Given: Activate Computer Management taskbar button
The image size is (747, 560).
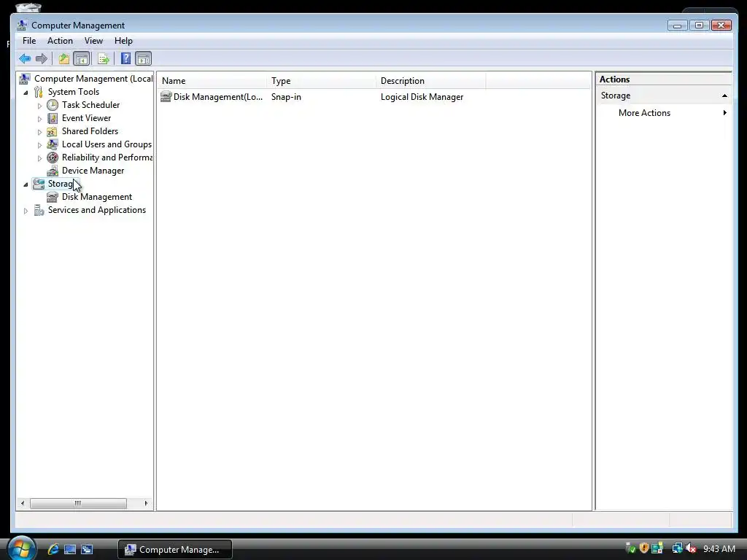Looking at the screenshot, I should click(x=175, y=550).
